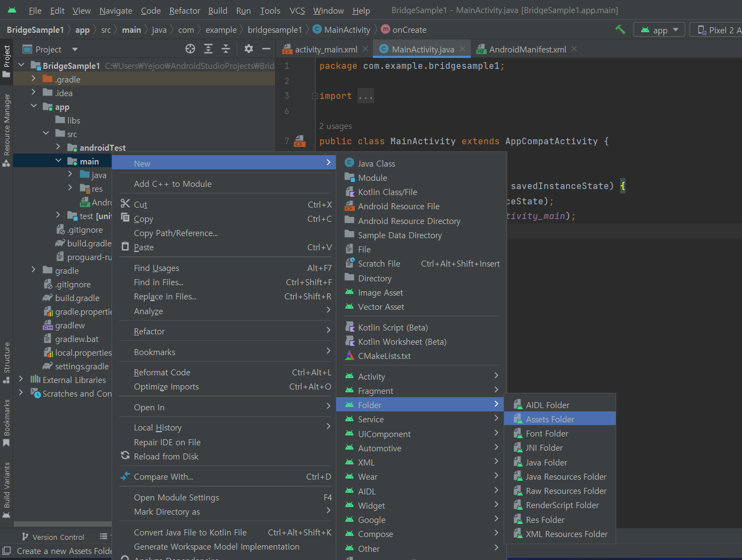The width and height of the screenshot is (742, 560).
Task: Expand the Activity submenu
Action: [x=420, y=376]
